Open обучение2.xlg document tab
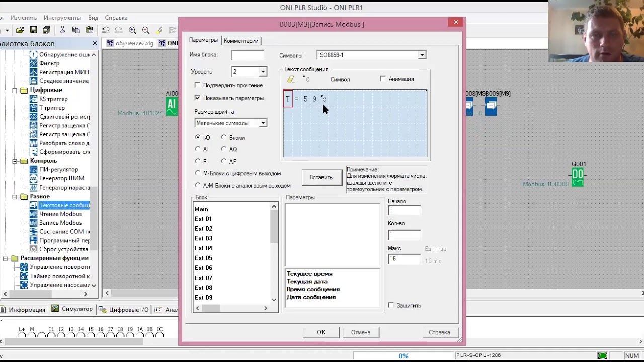Screen dimensions: 644x362 [130, 43]
